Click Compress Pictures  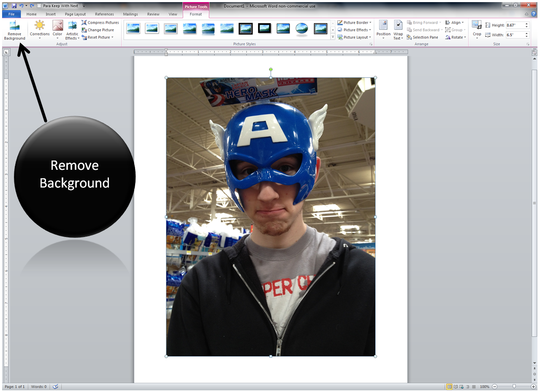(x=100, y=22)
